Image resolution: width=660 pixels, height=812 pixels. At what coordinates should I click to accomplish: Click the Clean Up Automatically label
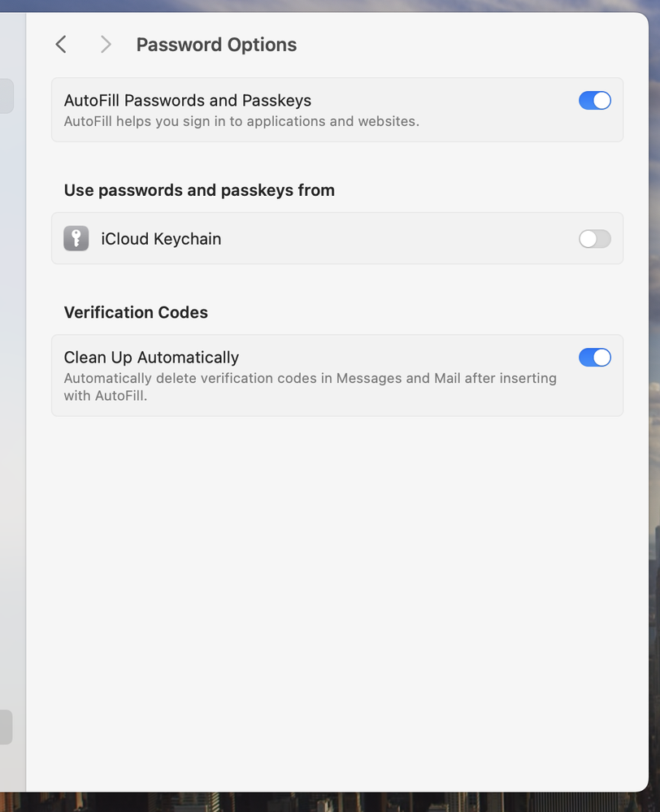(151, 358)
